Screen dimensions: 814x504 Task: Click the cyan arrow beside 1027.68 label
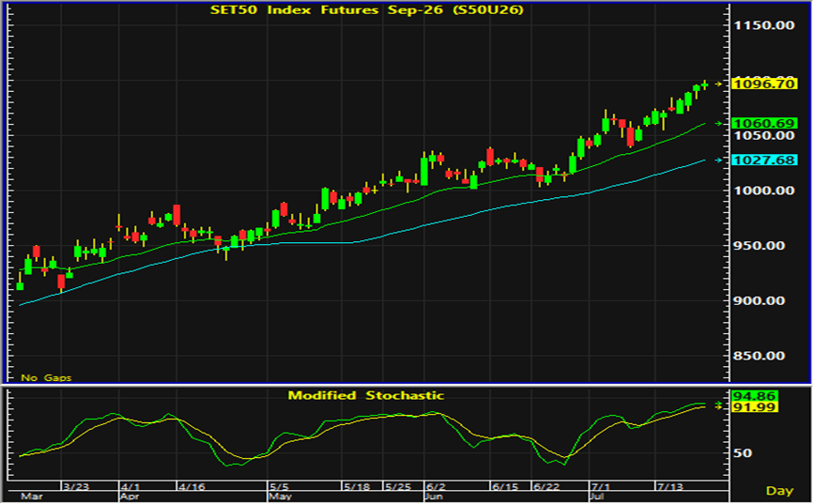click(718, 160)
